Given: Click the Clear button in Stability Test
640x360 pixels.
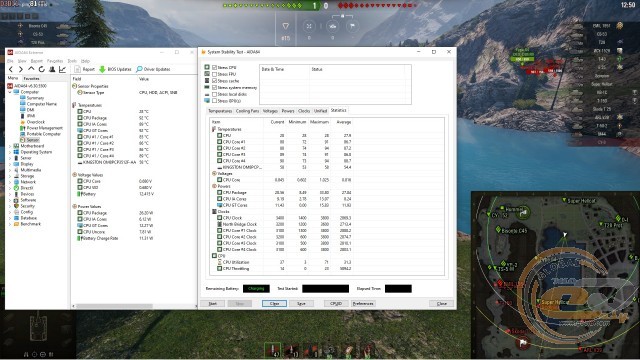Looking at the screenshot, I should pyautogui.click(x=274, y=304).
